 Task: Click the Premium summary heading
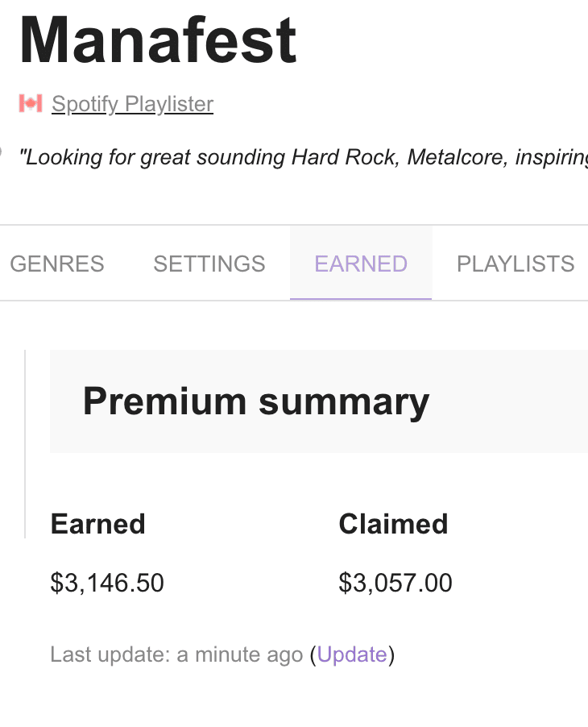tap(256, 401)
